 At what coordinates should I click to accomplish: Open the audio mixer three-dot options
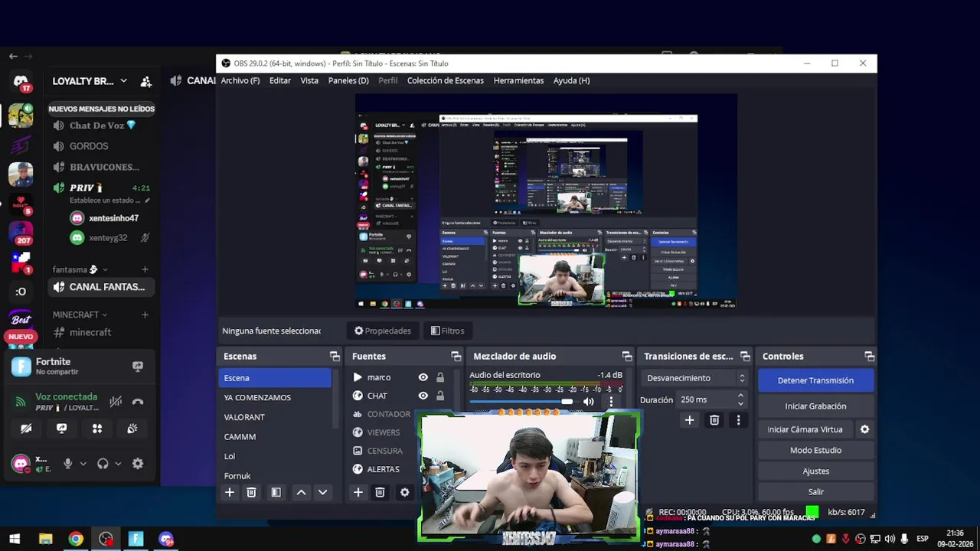pos(610,402)
